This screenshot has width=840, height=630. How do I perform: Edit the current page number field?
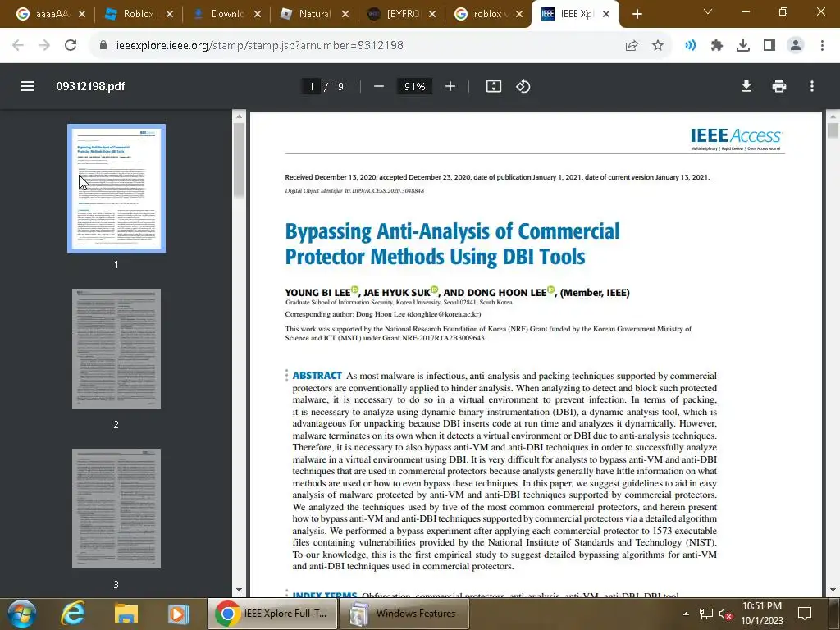point(311,86)
